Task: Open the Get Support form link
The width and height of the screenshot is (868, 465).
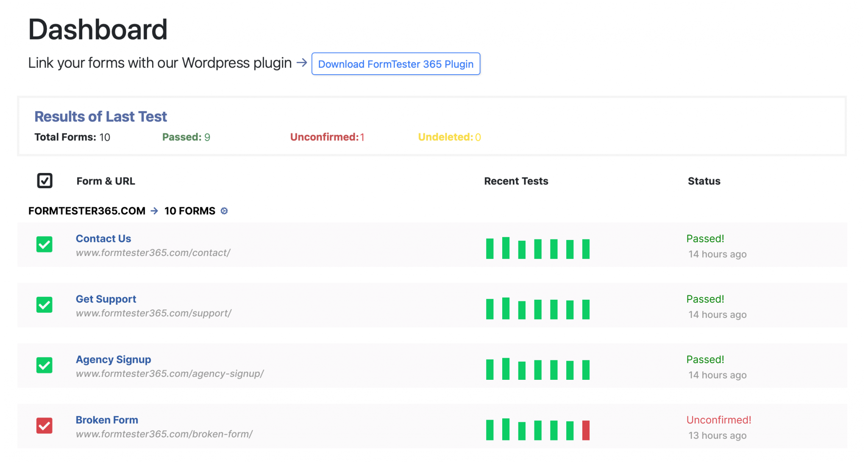Action: 106,299
